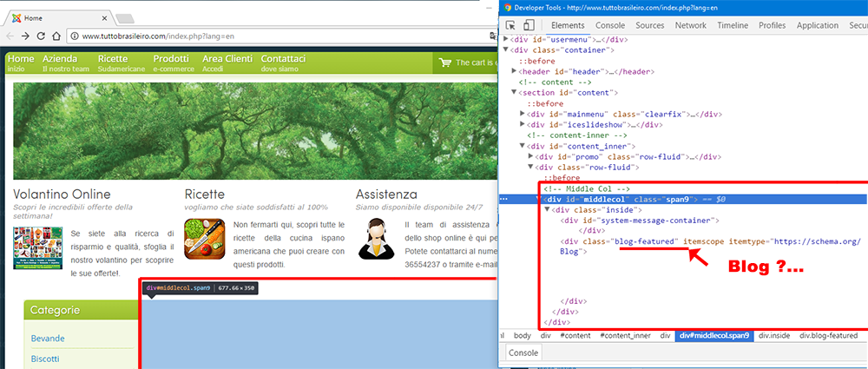Expand the header id="header" node
The width and height of the screenshot is (868, 369).
tap(512, 71)
